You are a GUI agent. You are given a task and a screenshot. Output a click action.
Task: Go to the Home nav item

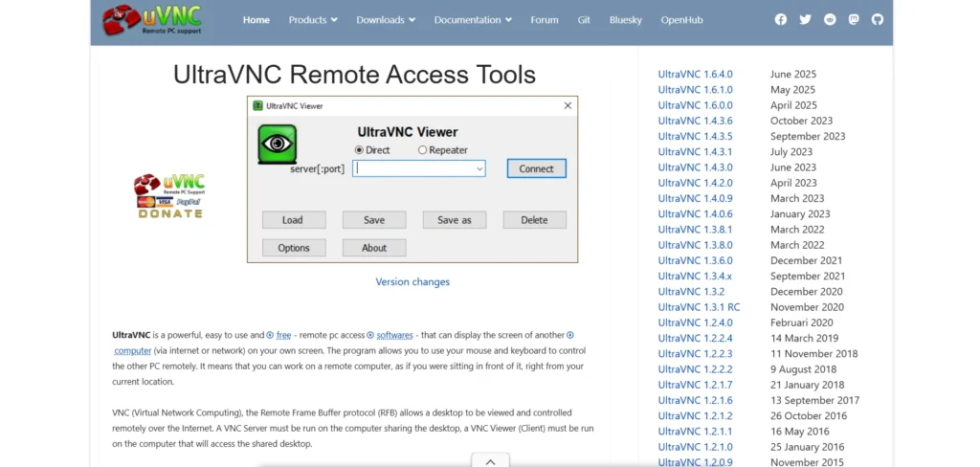click(256, 20)
